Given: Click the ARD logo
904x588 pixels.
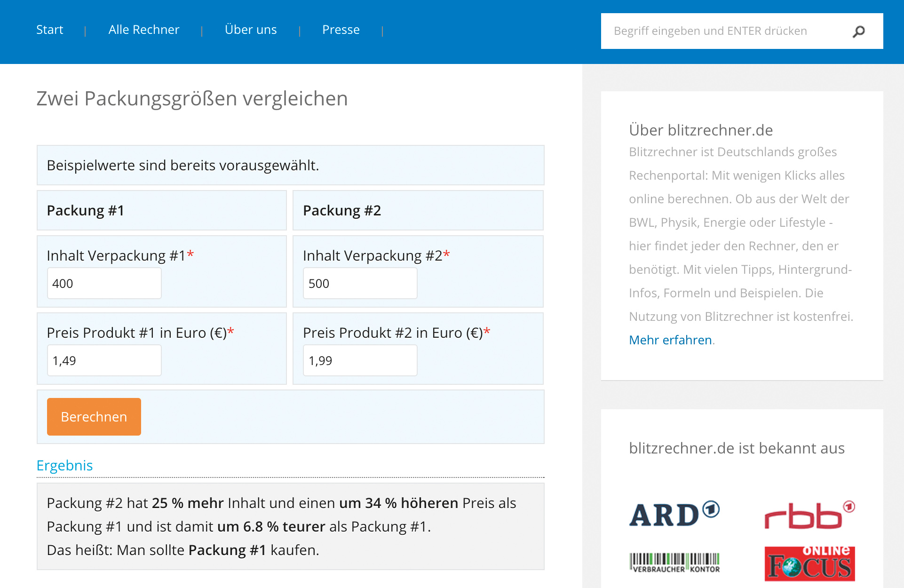Looking at the screenshot, I should tap(674, 514).
